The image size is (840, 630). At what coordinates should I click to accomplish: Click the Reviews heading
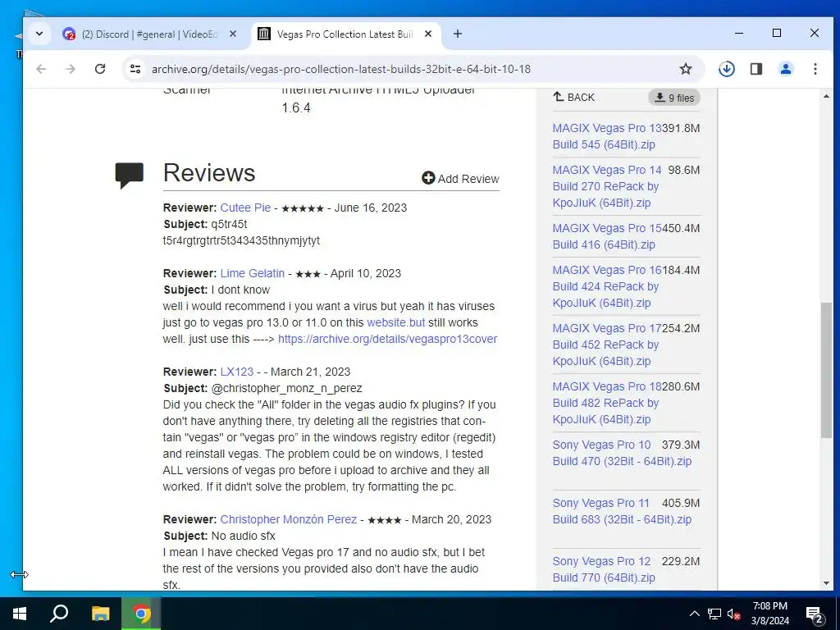click(209, 172)
